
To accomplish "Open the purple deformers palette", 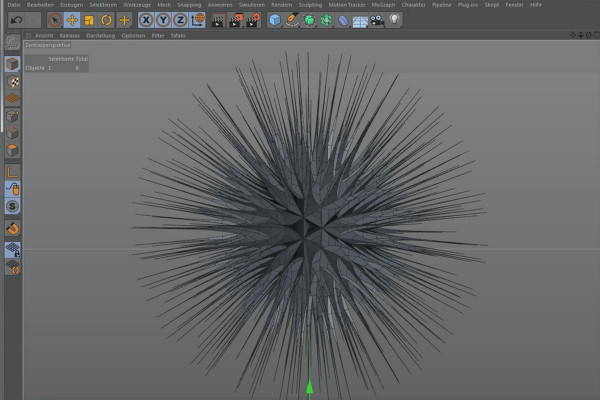I will point(343,20).
